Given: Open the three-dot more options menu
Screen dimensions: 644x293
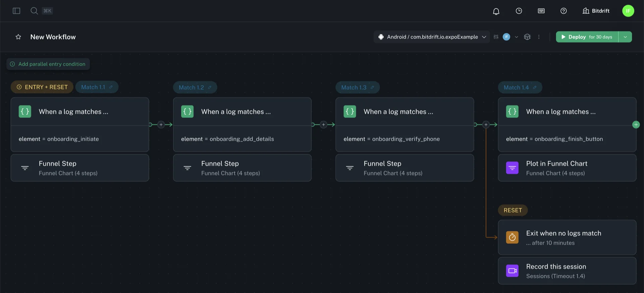Looking at the screenshot, I should [x=539, y=37].
